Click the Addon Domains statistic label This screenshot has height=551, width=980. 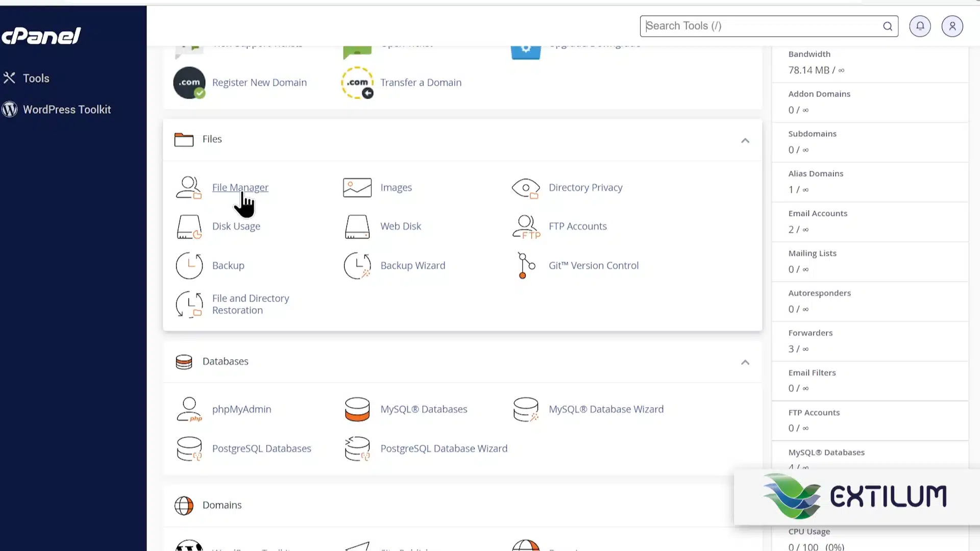819,94
